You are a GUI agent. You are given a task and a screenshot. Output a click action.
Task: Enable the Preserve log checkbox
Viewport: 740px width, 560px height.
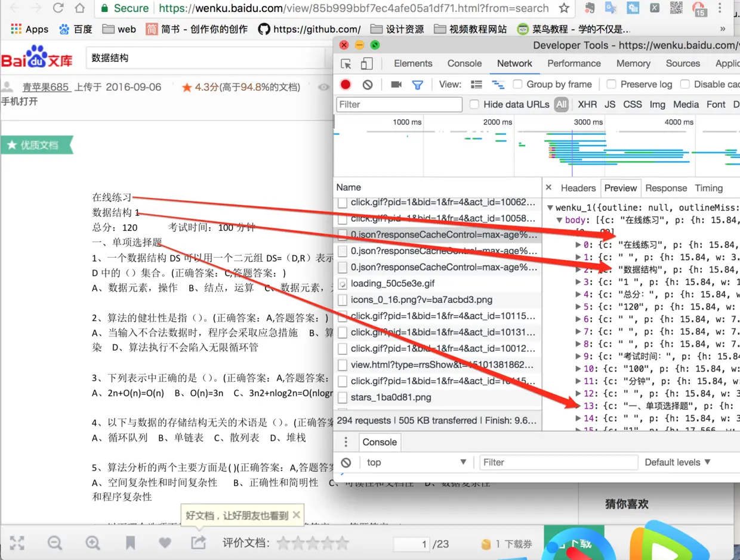pyautogui.click(x=611, y=85)
